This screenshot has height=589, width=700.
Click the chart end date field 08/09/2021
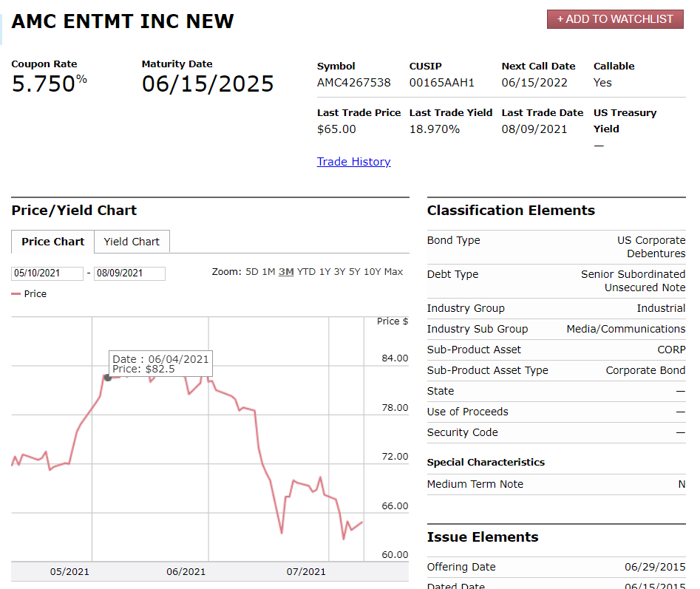coord(129,273)
